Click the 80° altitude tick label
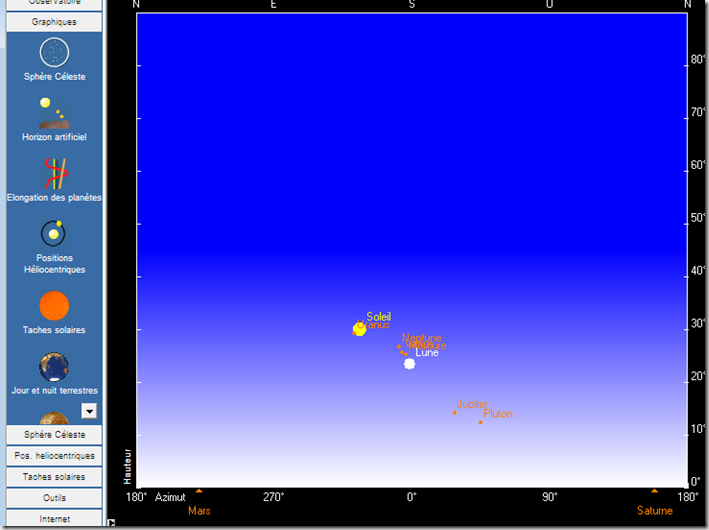 (697, 59)
